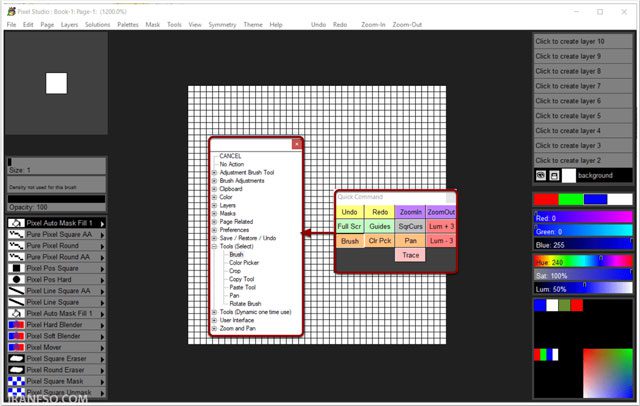Click the color gradient picker square
Viewport: 640px width, 406px height.
point(608,373)
